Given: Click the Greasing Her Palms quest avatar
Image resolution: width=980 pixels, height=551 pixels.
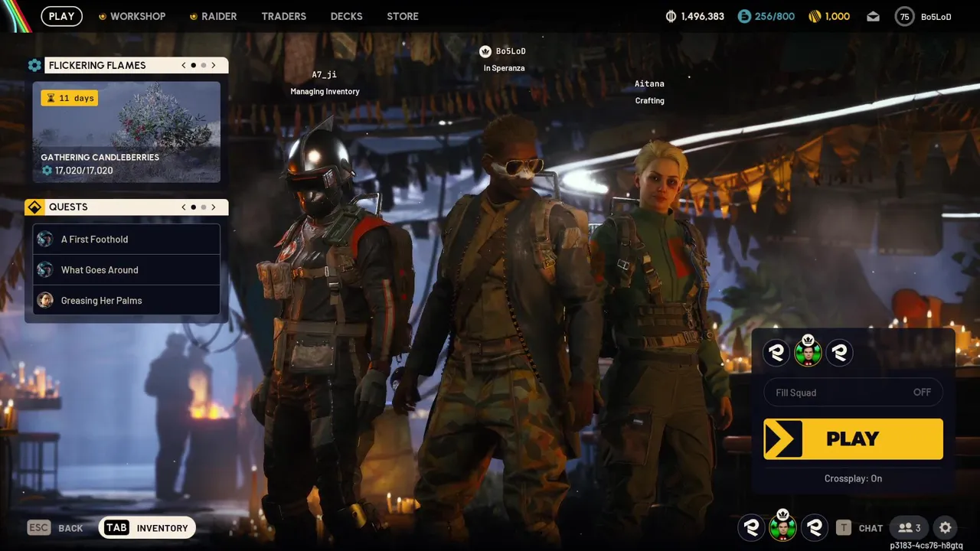Looking at the screenshot, I should click(x=45, y=300).
